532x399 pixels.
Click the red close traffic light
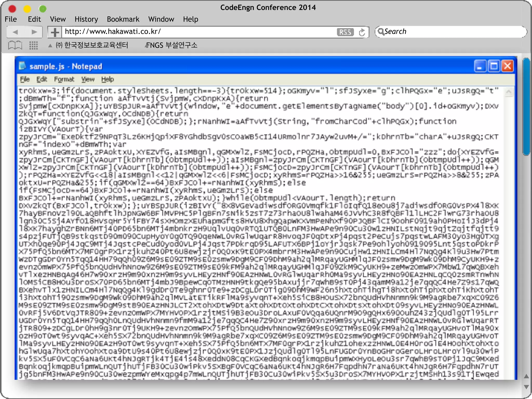tap(12, 9)
